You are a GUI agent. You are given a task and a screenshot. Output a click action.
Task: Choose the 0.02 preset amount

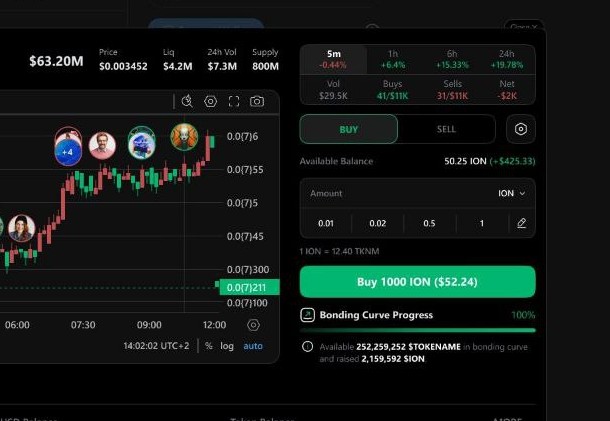pyautogui.click(x=377, y=223)
